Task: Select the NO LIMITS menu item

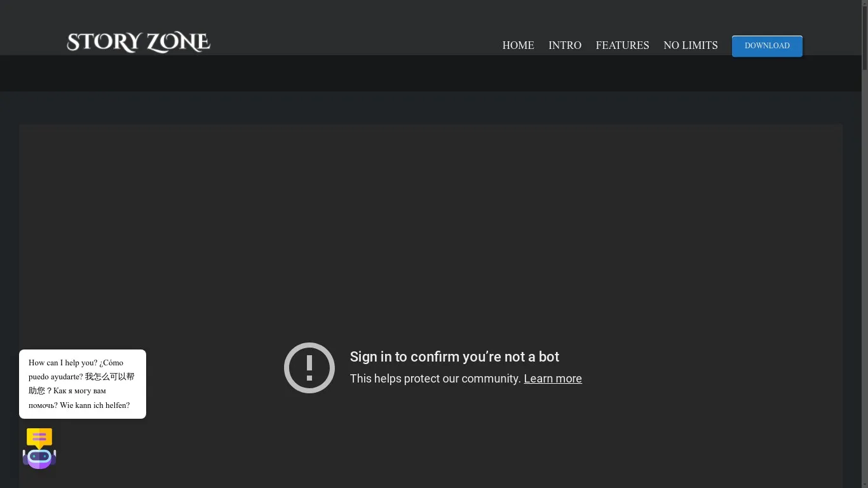Action: pyautogui.click(x=690, y=45)
